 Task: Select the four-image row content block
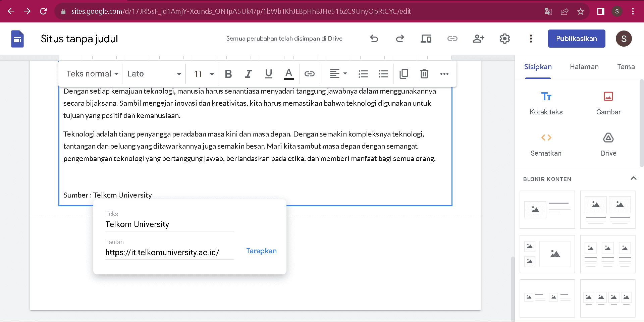click(607, 298)
